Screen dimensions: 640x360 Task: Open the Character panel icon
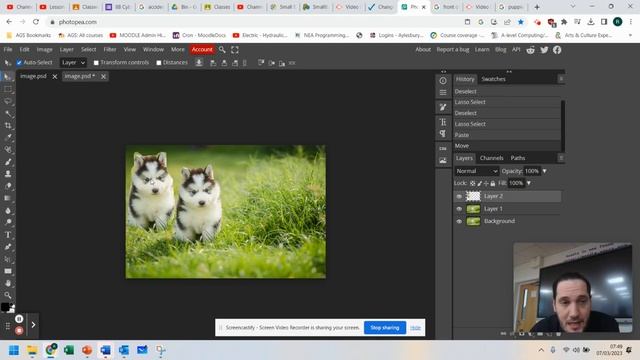443,122
